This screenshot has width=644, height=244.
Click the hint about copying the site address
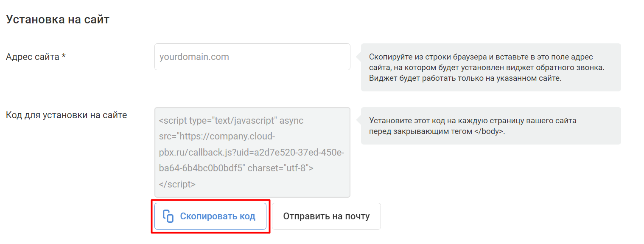(x=491, y=67)
